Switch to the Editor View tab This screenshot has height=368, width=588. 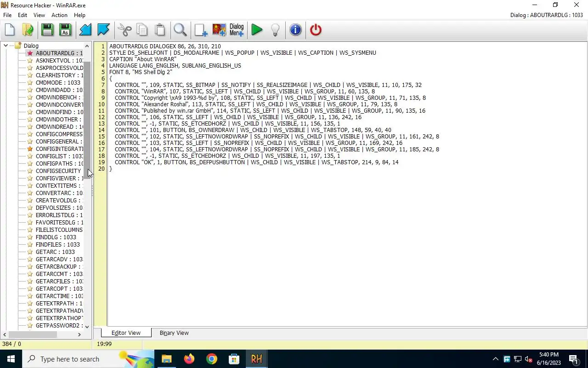[x=126, y=333]
